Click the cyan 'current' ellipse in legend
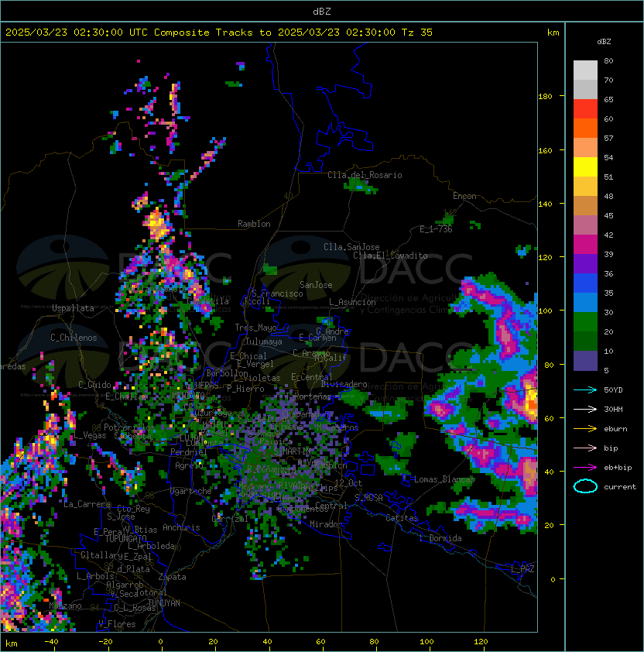Viewport: 644px width, 652px height. [585, 486]
